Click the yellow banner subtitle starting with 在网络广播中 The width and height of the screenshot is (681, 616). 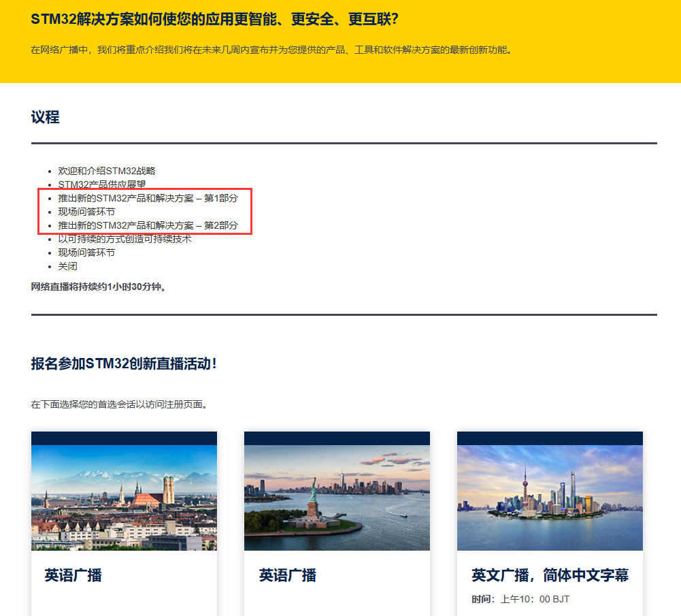tap(272, 50)
